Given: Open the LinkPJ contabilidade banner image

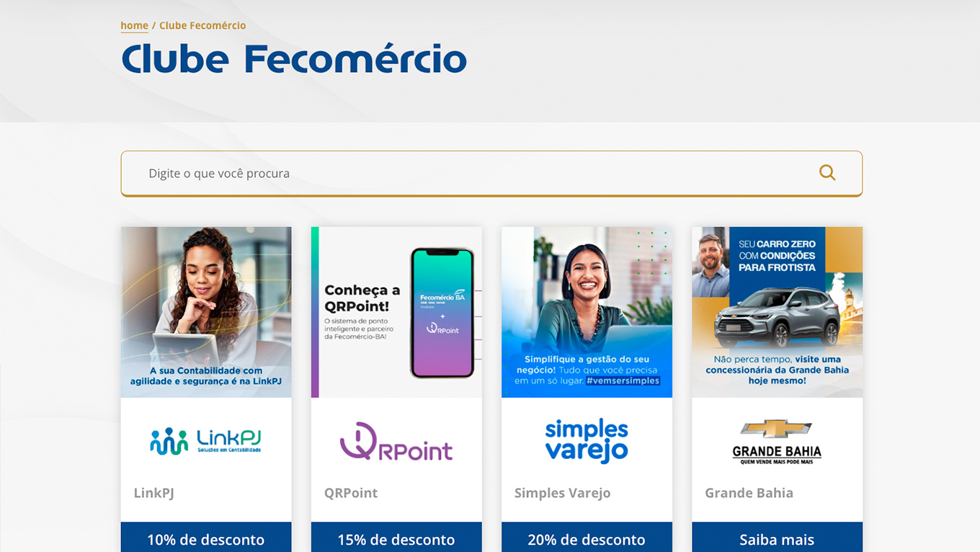Looking at the screenshot, I should [206, 312].
